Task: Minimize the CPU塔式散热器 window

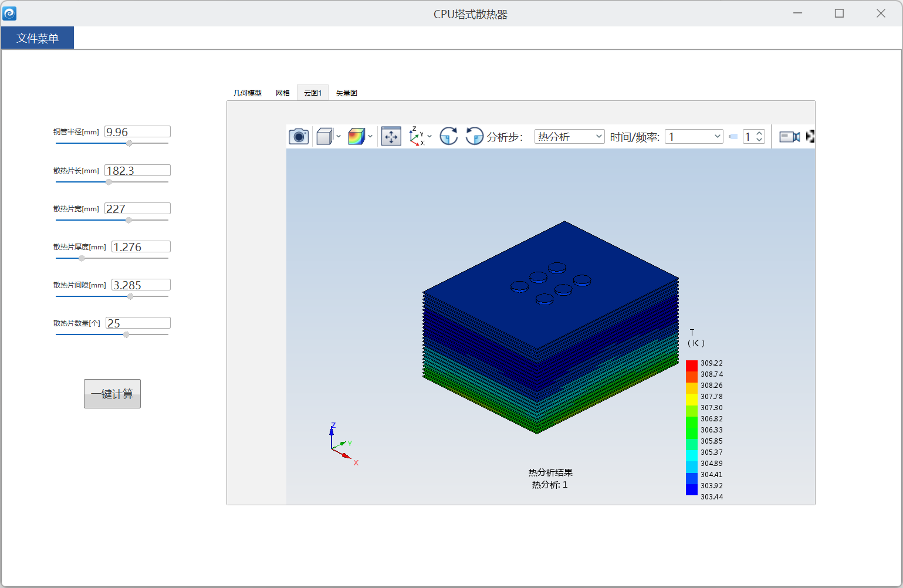Action: 797,13
